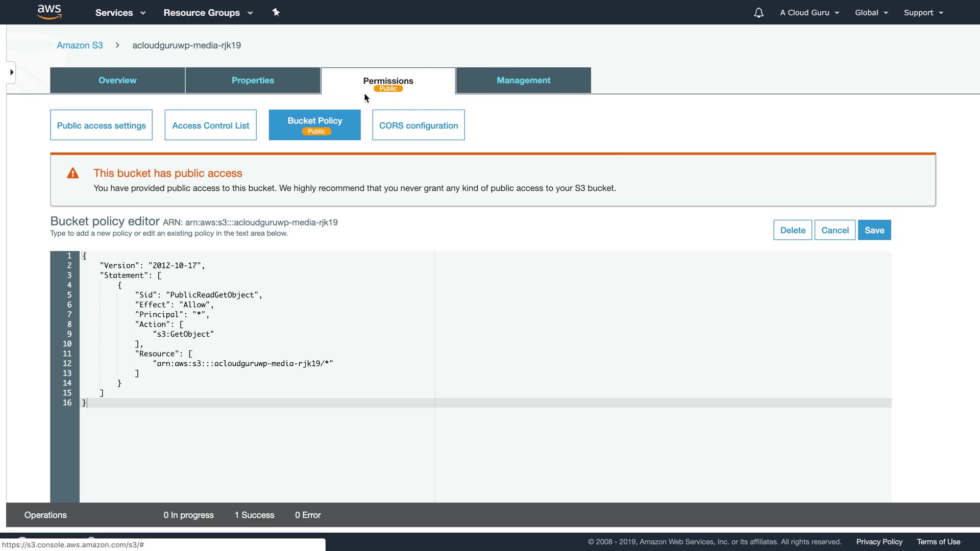
Task: Click the Save policy button
Action: pos(874,231)
